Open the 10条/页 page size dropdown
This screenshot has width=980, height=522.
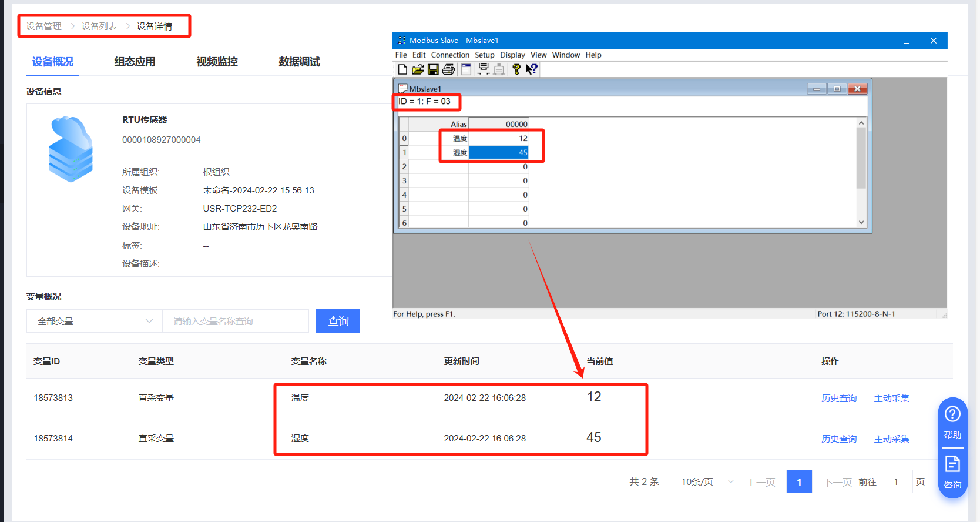[703, 482]
